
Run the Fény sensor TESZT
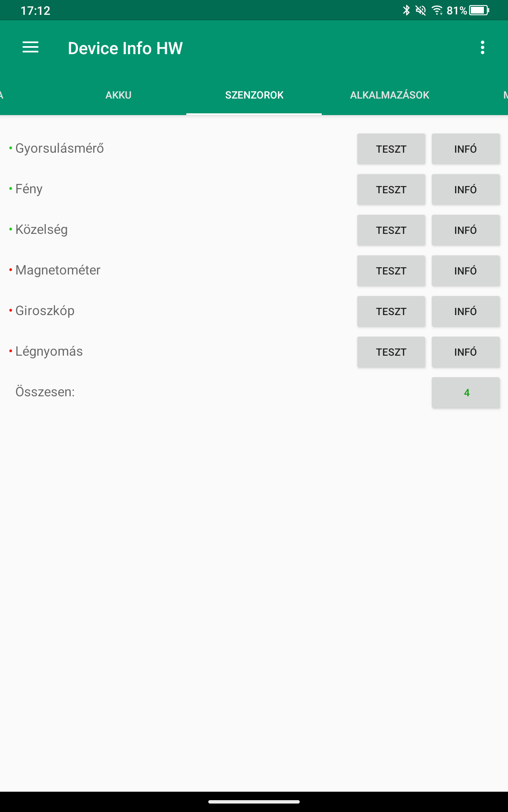click(x=391, y=189)
